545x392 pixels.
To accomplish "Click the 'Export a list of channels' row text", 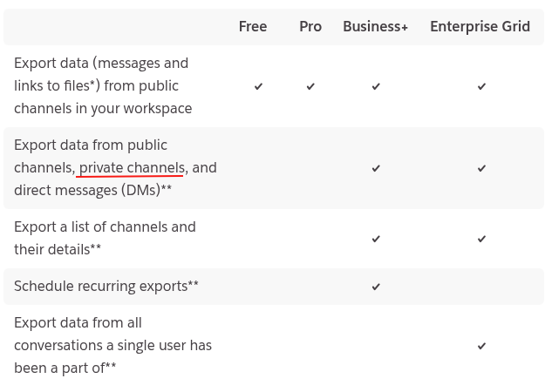I will tap(105, 226).
